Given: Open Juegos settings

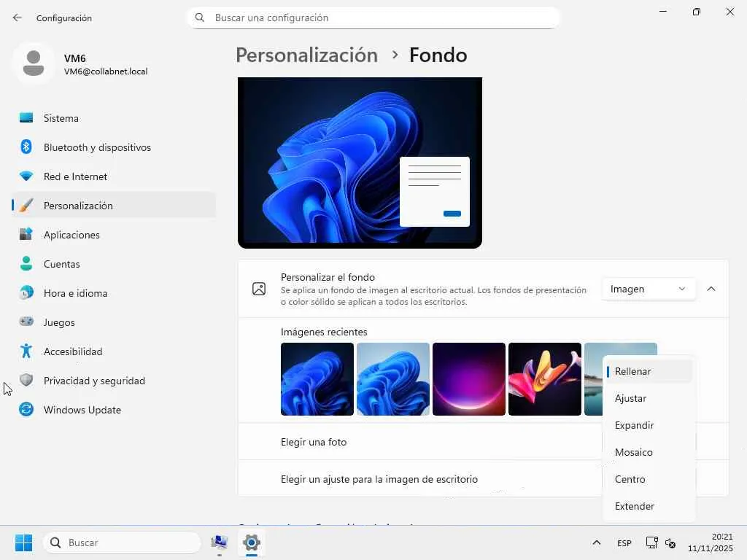Looking at the screenshot, I should tap(113, 322).
